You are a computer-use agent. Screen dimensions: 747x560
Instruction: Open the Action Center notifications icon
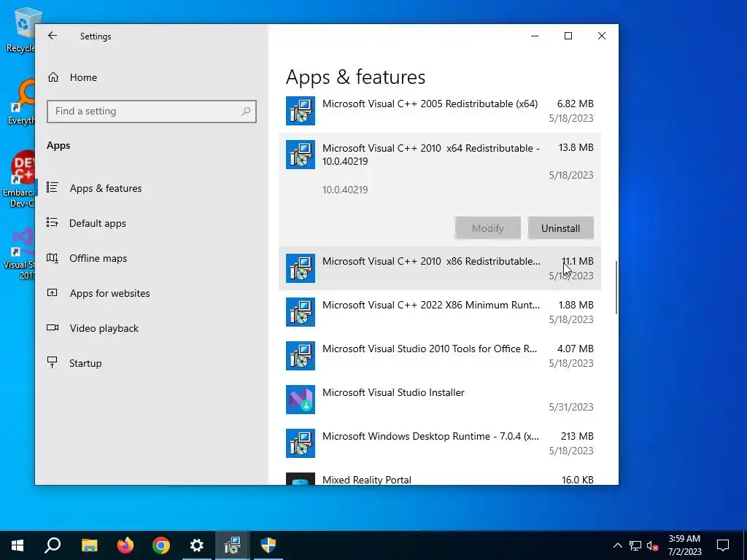coord(723,545)
